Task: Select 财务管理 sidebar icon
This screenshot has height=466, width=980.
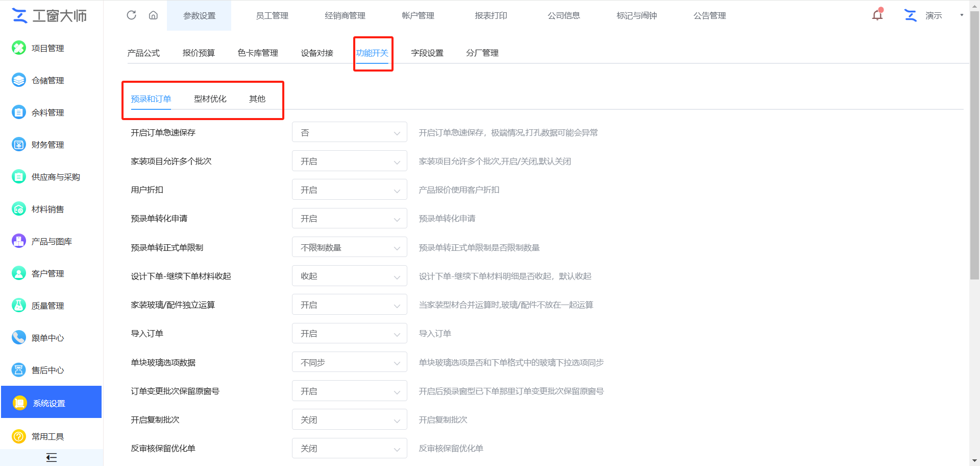Action: point(19,145)
